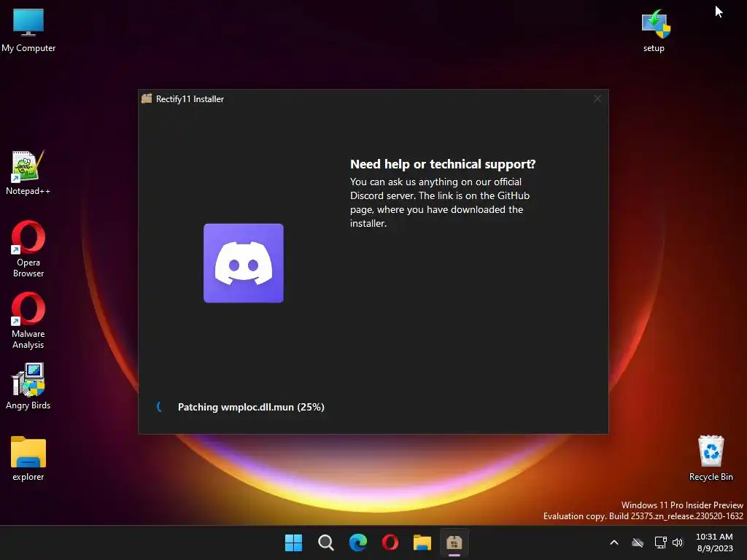Launch Microsoft Edge from the taskbar

[357, 542]
